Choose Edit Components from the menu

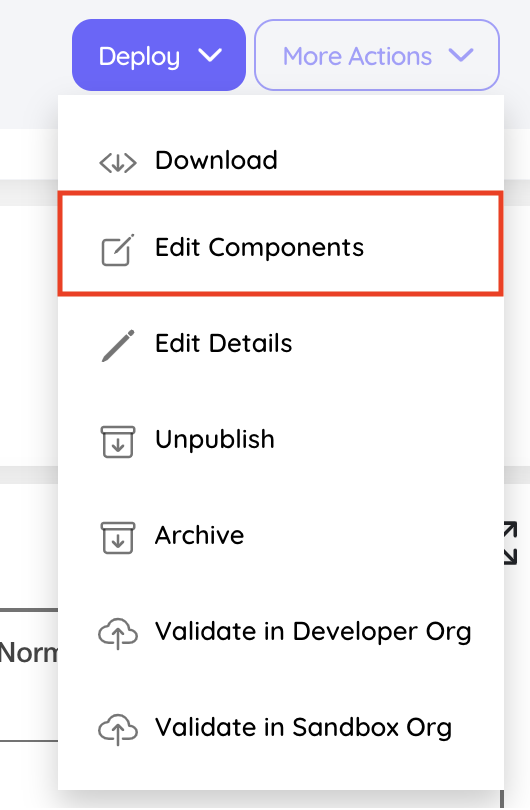pyautogui.click(x=280, y=244)
